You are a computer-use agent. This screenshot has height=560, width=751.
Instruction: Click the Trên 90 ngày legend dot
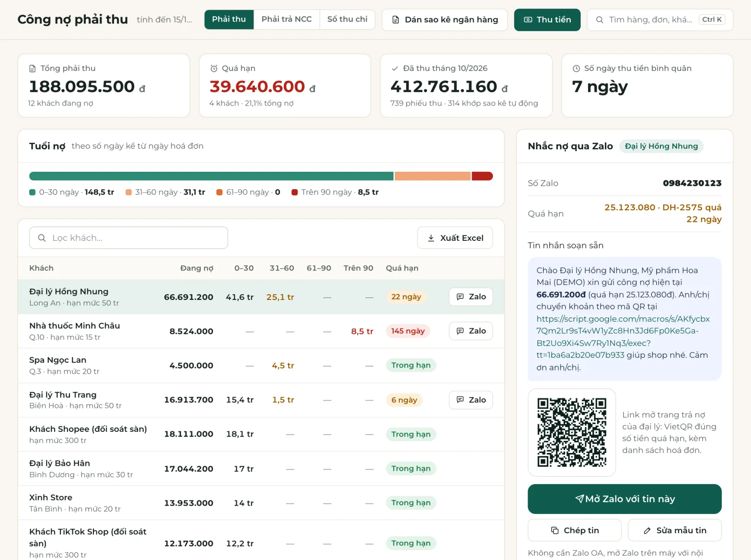(295, 192)
